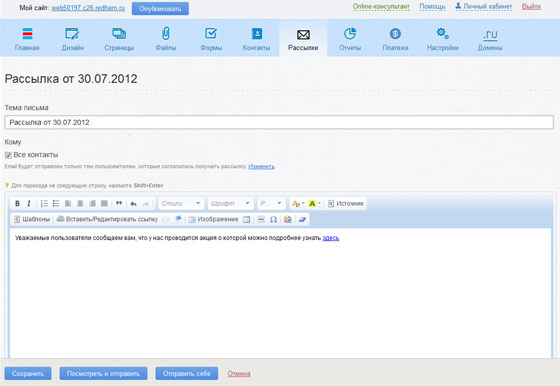The height and width of the screenshot is (386, 560).
Task: Undo last edit
Action: [x=134, y=204]
